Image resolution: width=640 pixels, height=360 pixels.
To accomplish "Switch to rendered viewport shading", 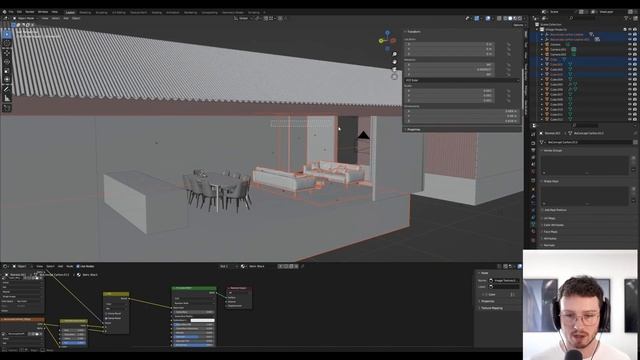I will coord(520,18).
